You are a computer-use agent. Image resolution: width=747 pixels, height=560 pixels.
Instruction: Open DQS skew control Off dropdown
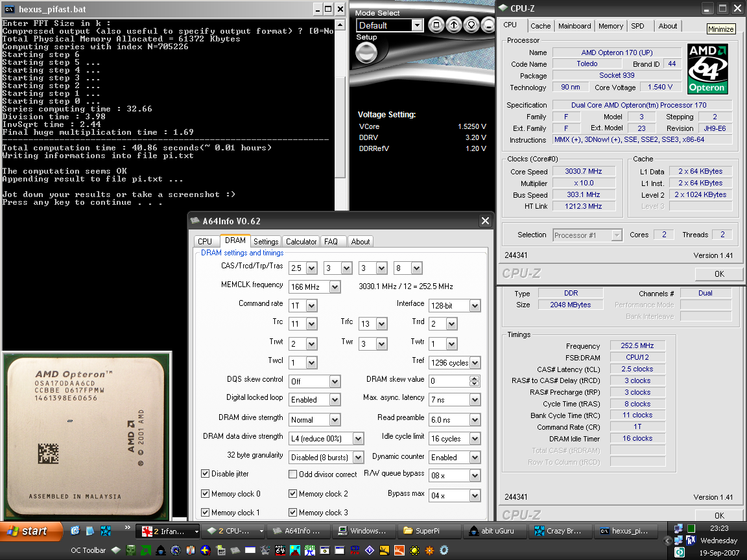(314, 381)
